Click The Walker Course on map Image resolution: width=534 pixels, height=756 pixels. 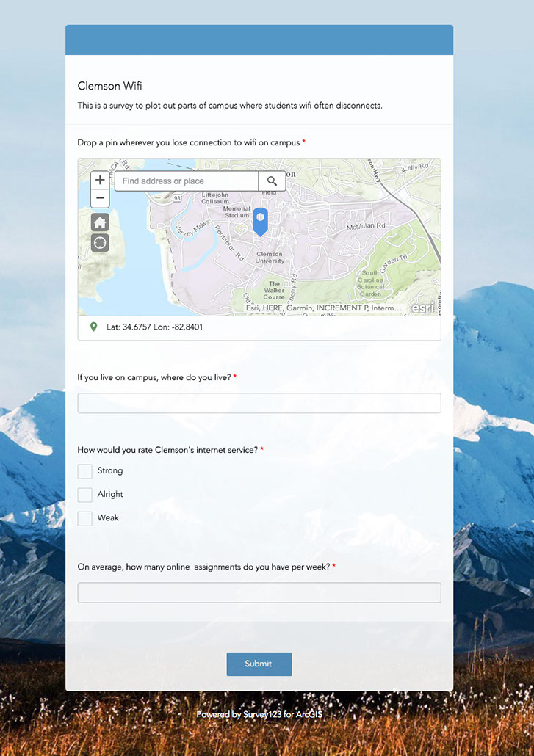coord(274,290)
